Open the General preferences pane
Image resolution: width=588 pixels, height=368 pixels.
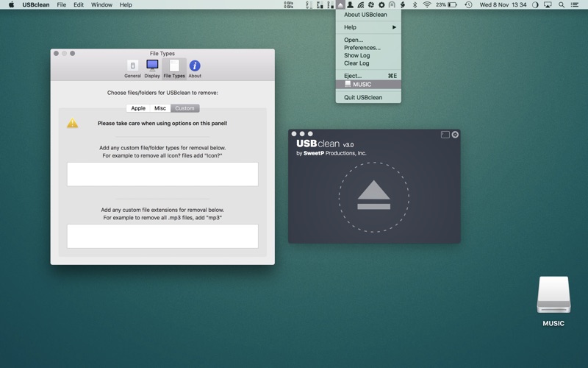pyautogui.click(x=132, y=68)
